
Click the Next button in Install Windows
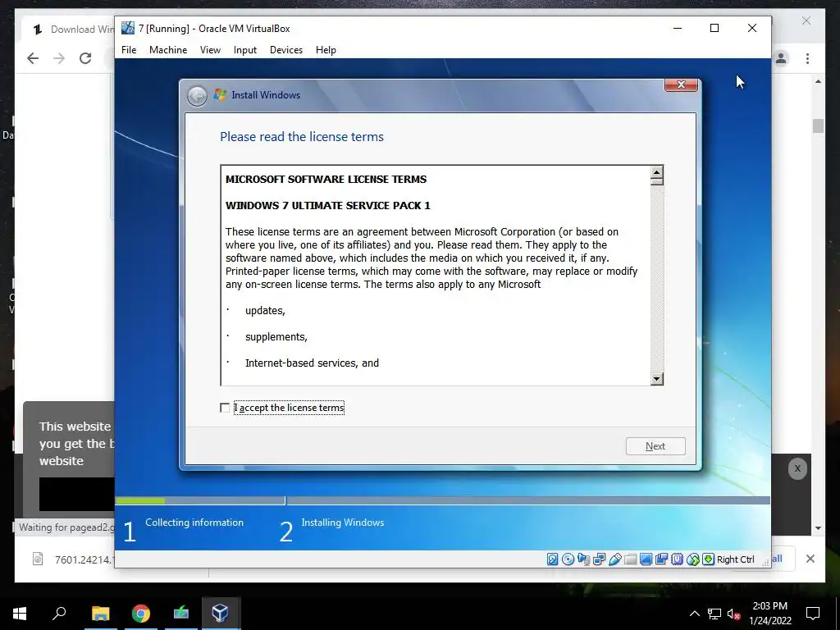click(655, 446)
